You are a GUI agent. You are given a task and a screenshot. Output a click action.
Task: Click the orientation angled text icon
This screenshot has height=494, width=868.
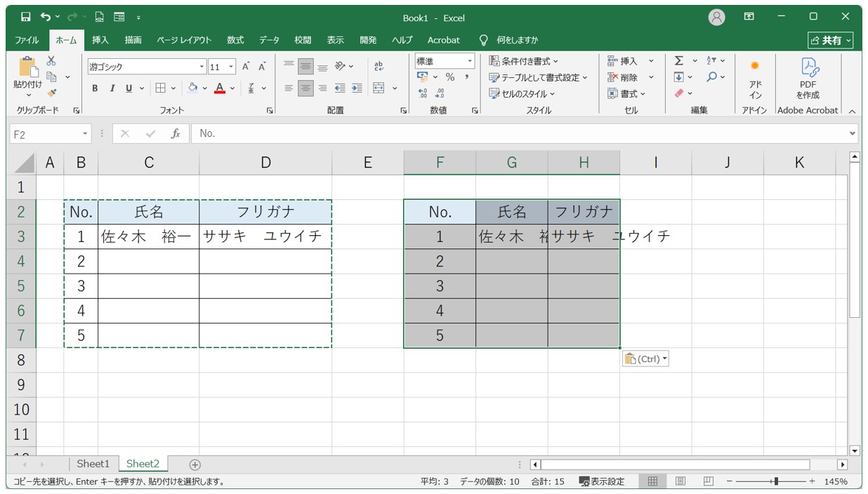(x=340, y=67)
